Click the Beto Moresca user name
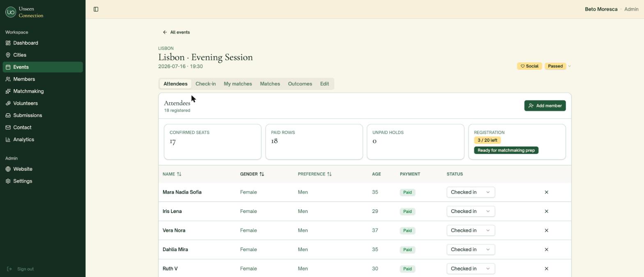This screenshot has height=277, width=644. click(x=601, y=9)
